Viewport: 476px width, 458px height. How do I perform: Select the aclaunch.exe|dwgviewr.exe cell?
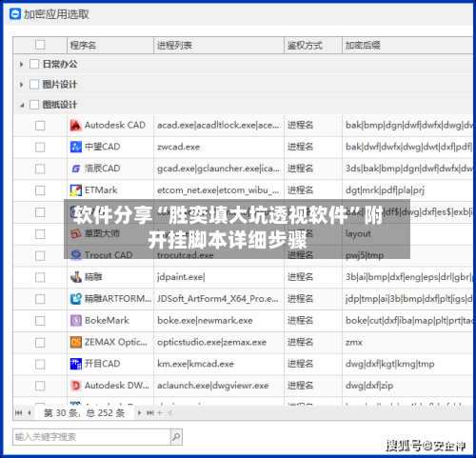(219, 386)
